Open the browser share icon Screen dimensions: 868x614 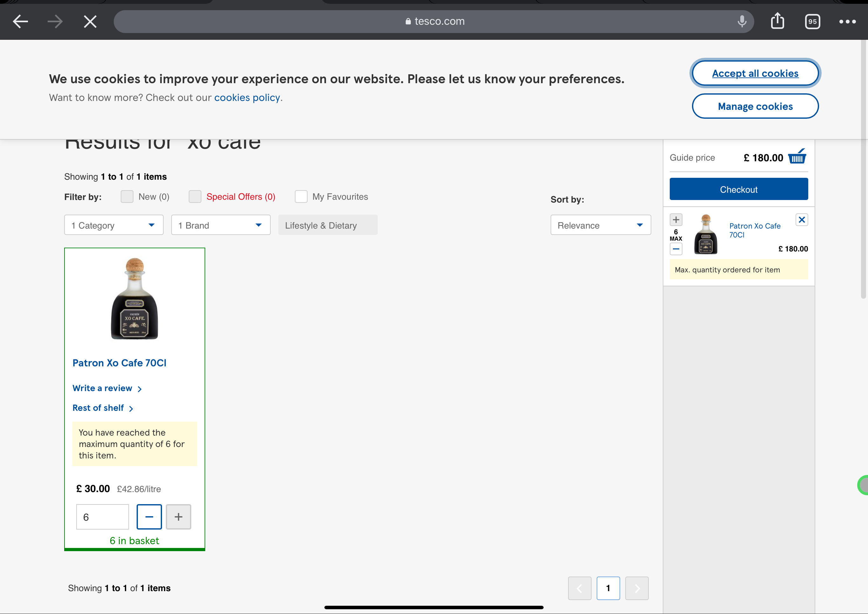(x=777, y=21)
